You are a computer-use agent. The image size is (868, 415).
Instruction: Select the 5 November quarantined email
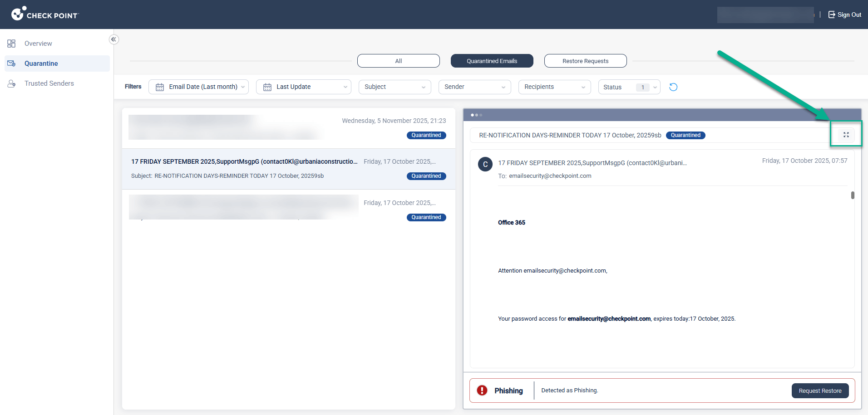coord(288,128)
